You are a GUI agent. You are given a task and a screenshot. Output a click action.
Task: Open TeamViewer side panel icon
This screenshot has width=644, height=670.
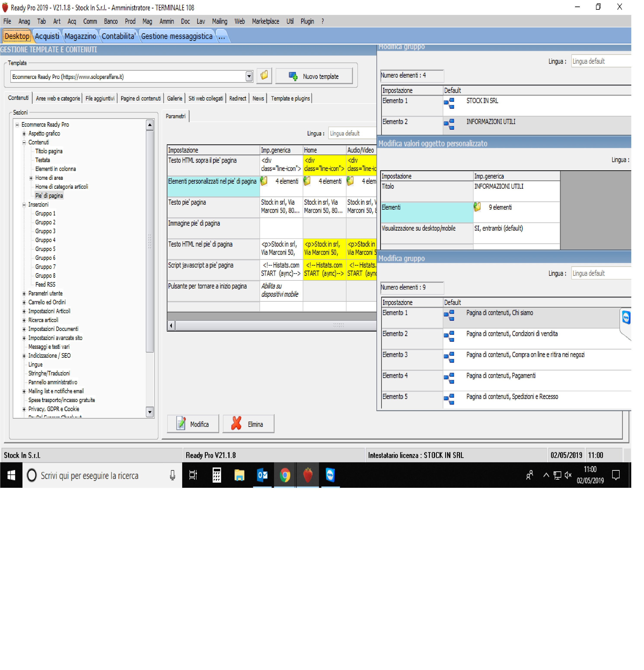[x=626, y=317]
